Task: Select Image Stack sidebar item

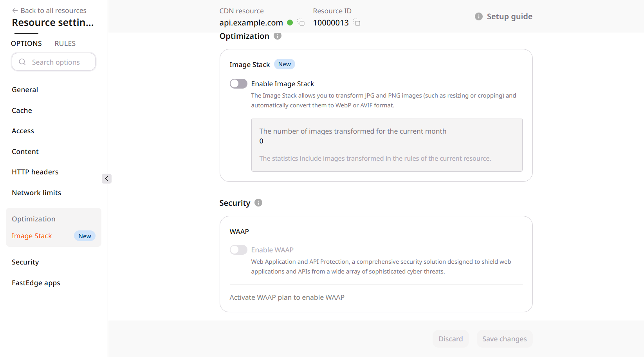Action: pos(32,236)
